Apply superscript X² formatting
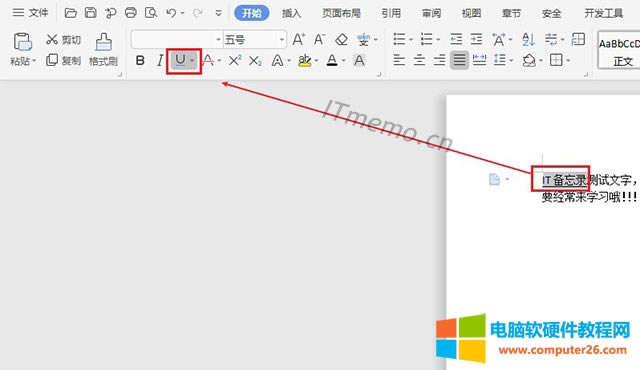Image resolution: width=640 pixels, height=370 pixels. [235, 61]
